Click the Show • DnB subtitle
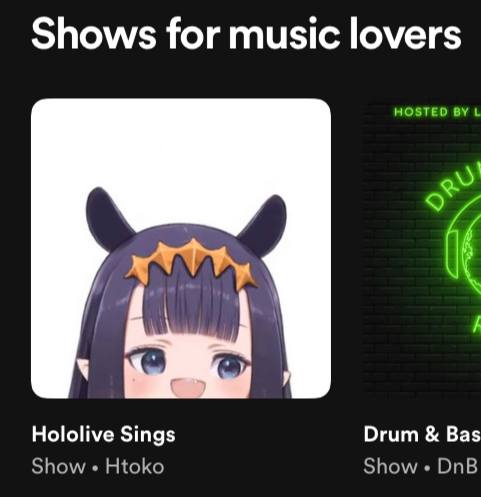The height and width of the screenshot is (497, 481). click(421, 466)
